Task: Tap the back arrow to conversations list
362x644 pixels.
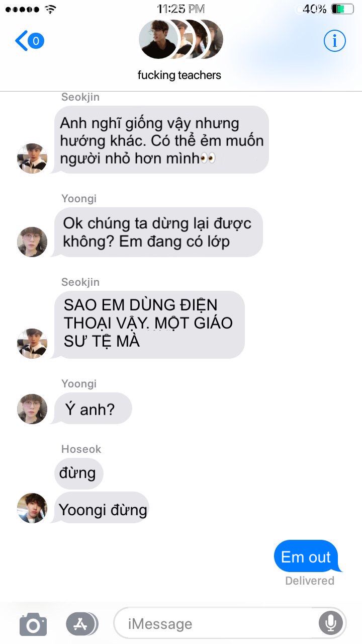Action: pos(22,41)
